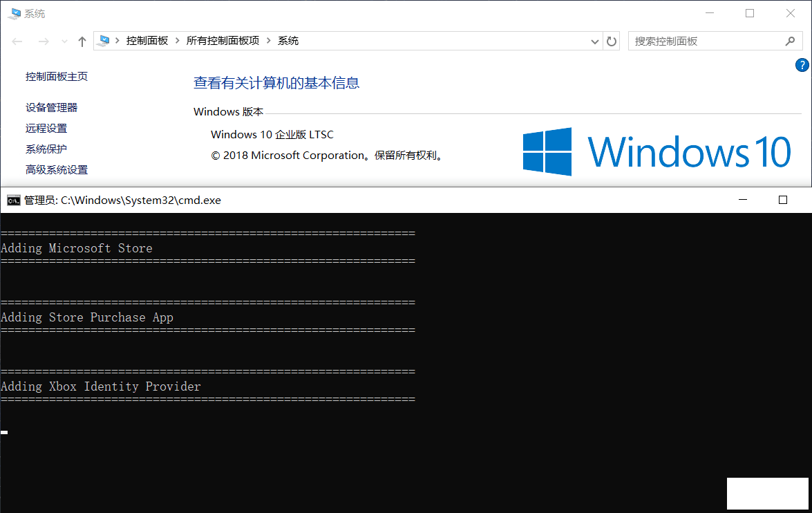Click the forward navigation arrow

[44, 41]
